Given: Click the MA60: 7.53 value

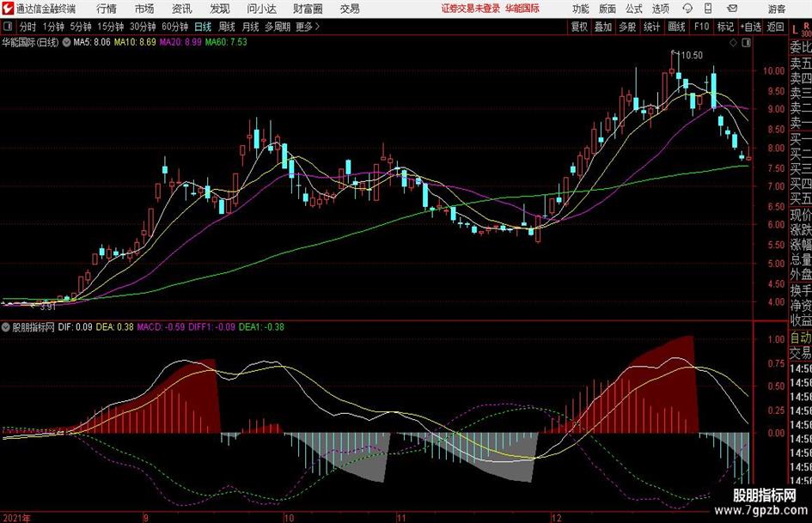Looking at the screenshot, I should coord(226,42).
